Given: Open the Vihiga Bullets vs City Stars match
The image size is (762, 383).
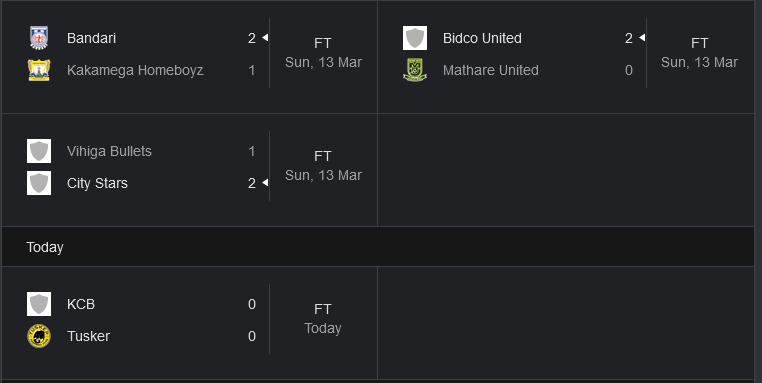Looking at the screenshot, I should click(190, 170).
